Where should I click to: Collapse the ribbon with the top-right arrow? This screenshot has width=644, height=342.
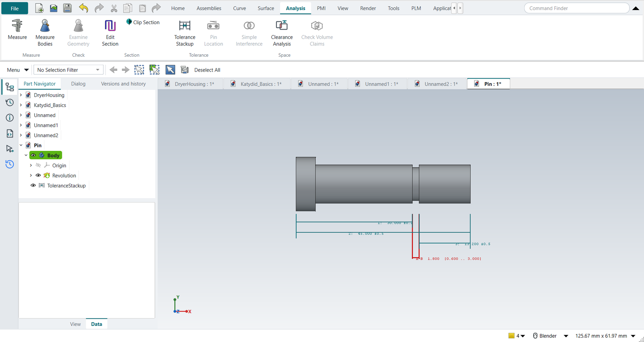pos(636,8)
